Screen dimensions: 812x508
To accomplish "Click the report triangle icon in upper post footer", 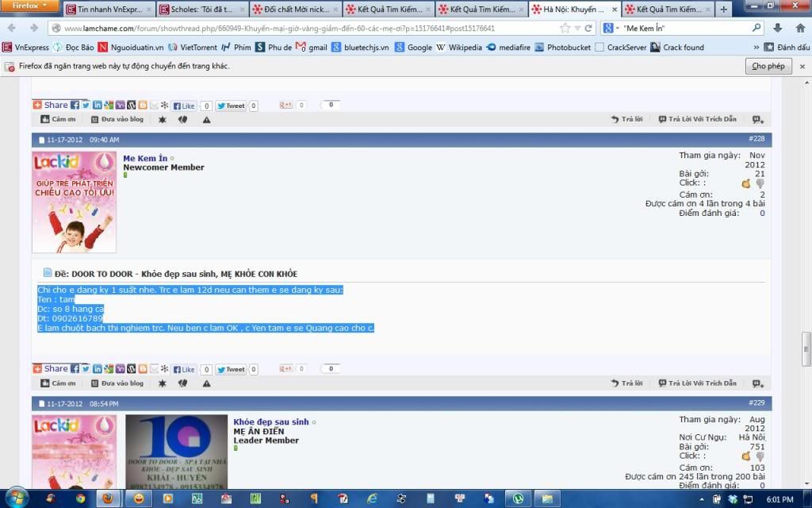I will [207, 120].
